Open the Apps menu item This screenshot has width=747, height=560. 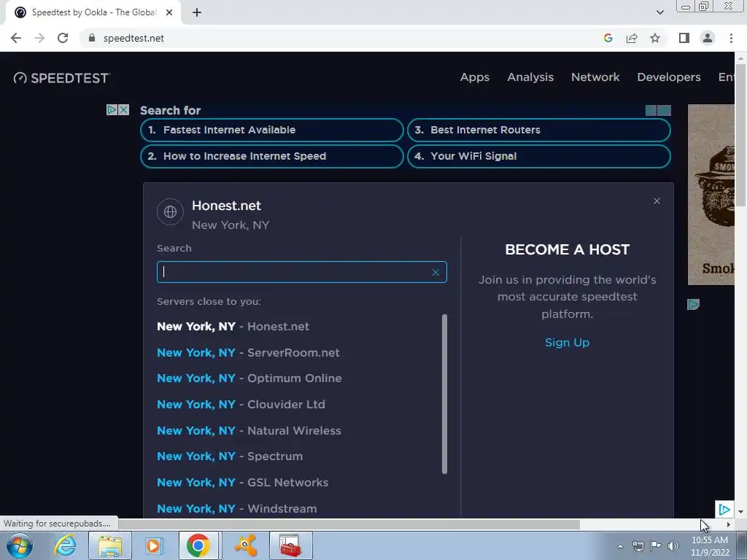pos(474,77)
